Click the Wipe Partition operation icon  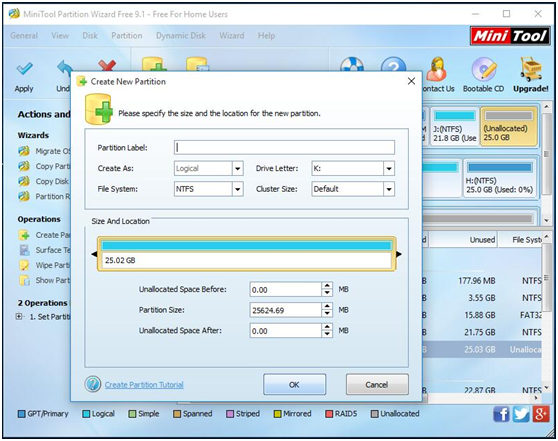pyautogui.click(x=24, y=265)
